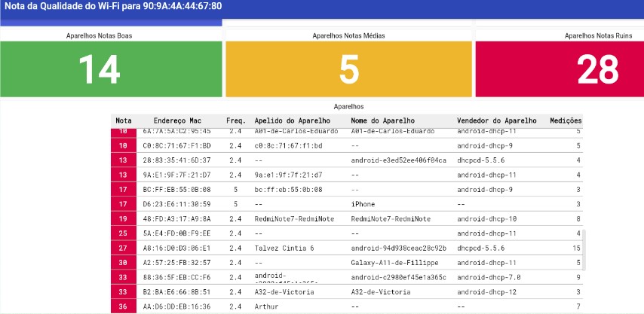Sort table by Endereço Mac header

[177, 120]
